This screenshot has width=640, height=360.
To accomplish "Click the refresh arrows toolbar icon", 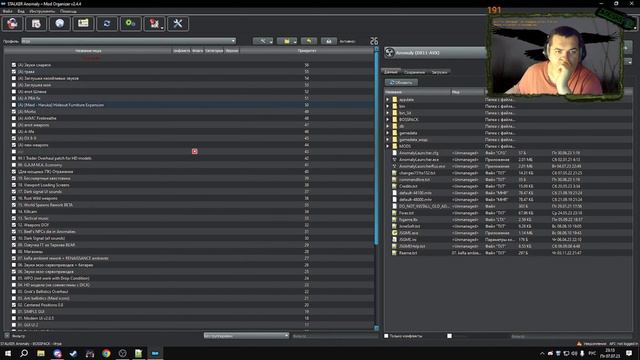I will (107, 24).
